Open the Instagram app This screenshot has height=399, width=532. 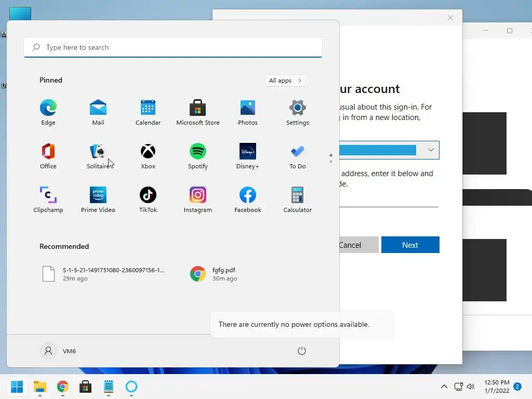[x=198, y=200]
